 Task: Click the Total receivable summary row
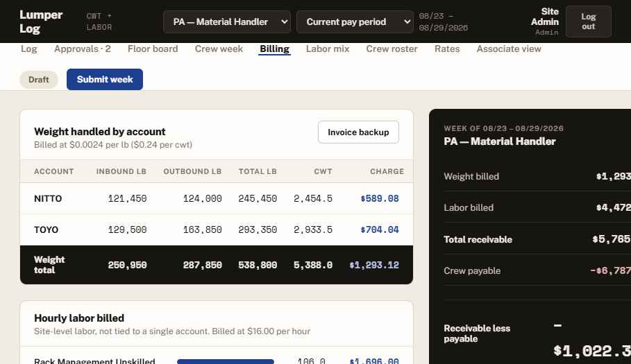537,239
